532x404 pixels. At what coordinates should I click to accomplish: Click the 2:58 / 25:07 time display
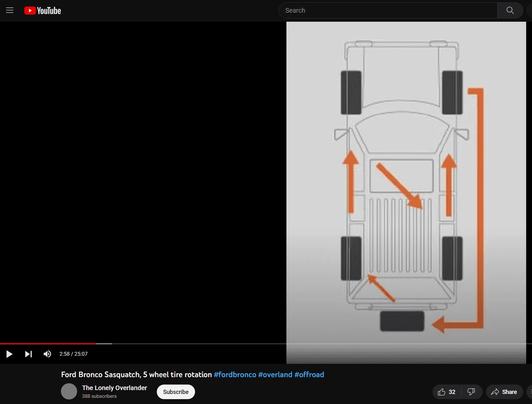(74, 354)
